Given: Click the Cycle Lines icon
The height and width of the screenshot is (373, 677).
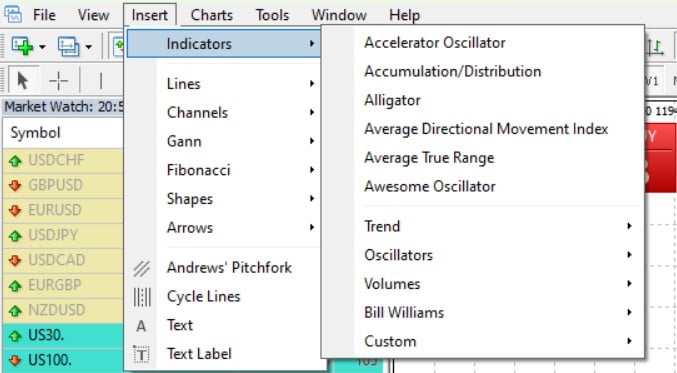Looking at the screenshot, I should pos(142,297).
